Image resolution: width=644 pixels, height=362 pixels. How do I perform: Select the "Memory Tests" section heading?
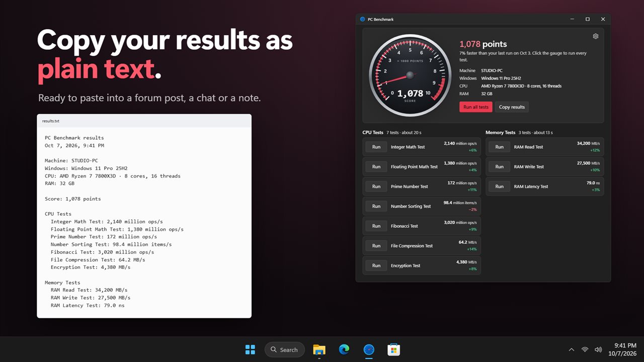click(x=501, y=133)
